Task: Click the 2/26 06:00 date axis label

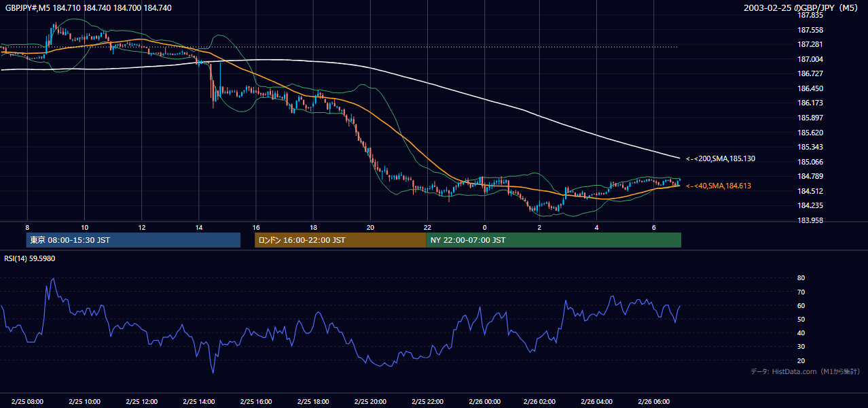Action: 653,401
